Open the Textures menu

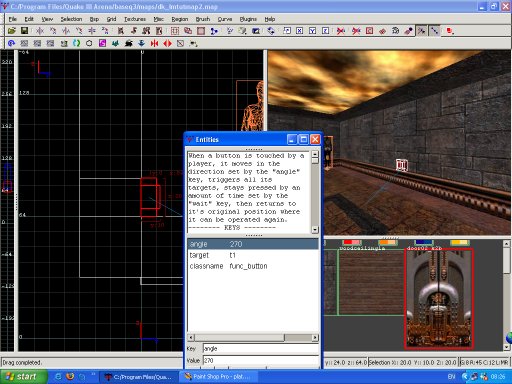(135, 19)
